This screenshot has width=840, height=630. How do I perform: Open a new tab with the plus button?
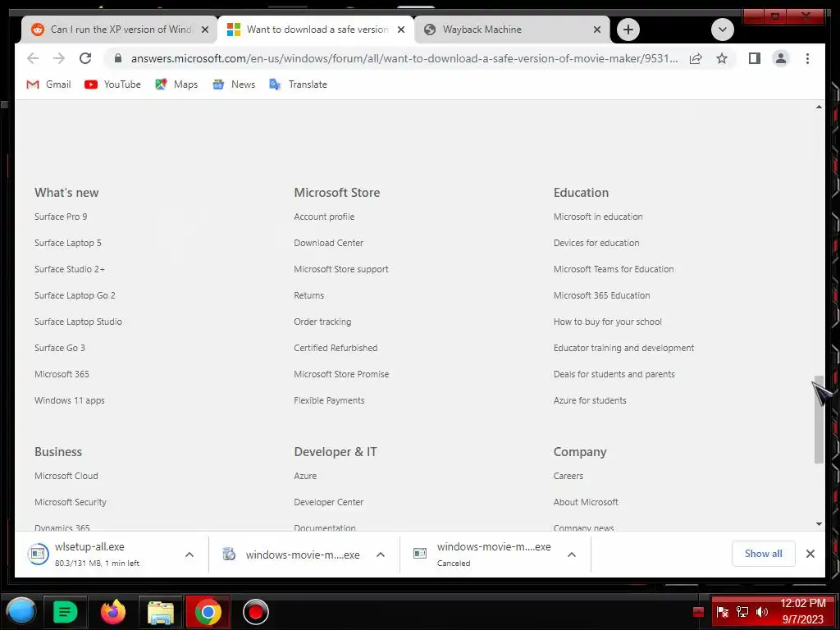point(628,30)
